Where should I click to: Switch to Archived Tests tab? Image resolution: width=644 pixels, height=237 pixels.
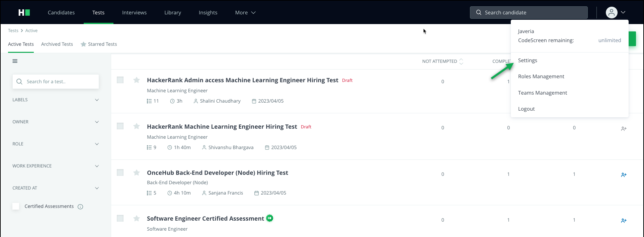point(57,44)
